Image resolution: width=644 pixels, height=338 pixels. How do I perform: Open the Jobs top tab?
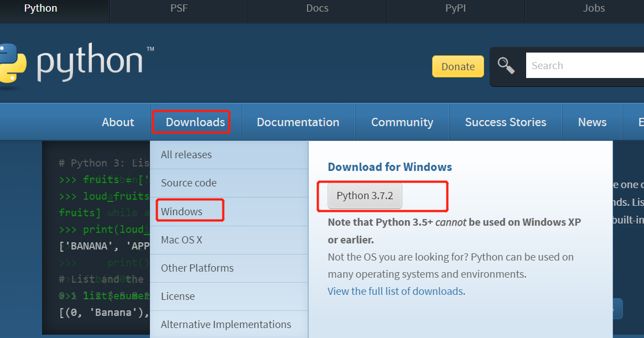coord(594,8)
